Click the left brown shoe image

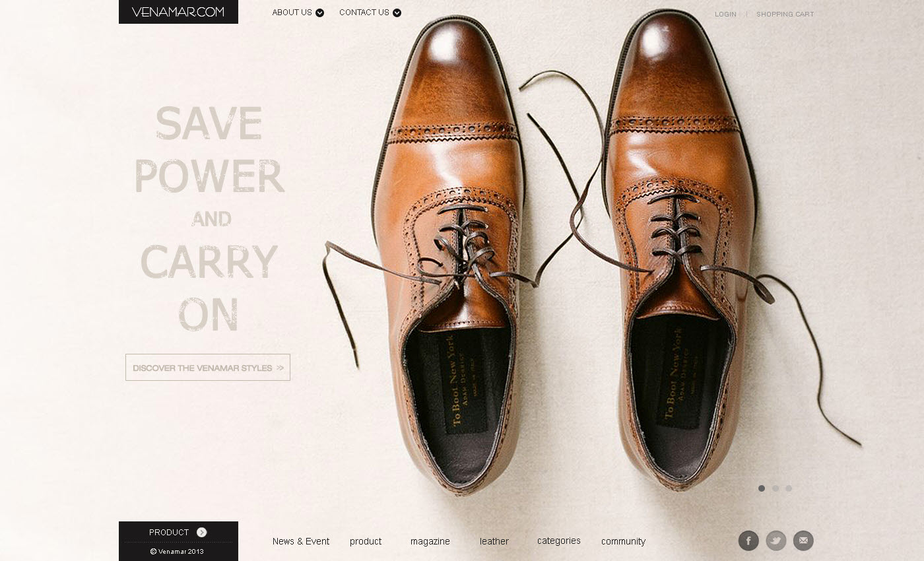(449, 264)
